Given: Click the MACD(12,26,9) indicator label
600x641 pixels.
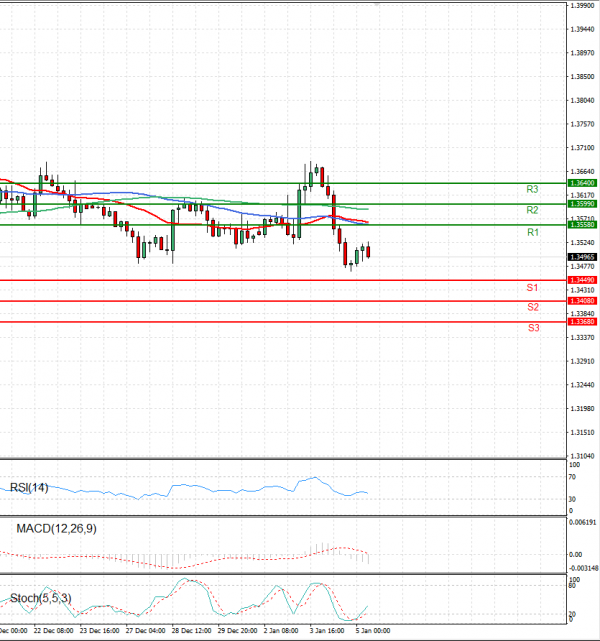Looking at the screenshot, I should [x=56, y=529].
